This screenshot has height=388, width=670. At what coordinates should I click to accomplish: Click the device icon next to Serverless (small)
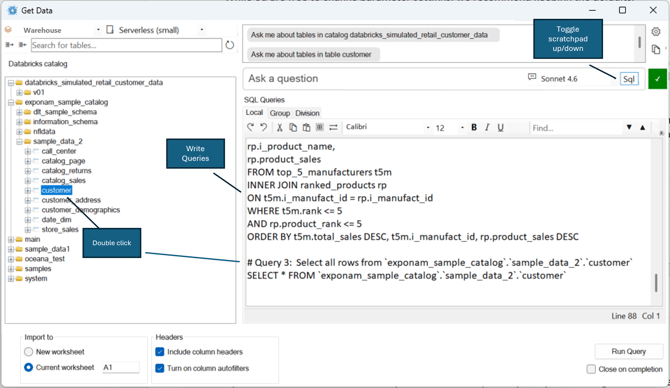pyautogui.click(x=110, y=29)
